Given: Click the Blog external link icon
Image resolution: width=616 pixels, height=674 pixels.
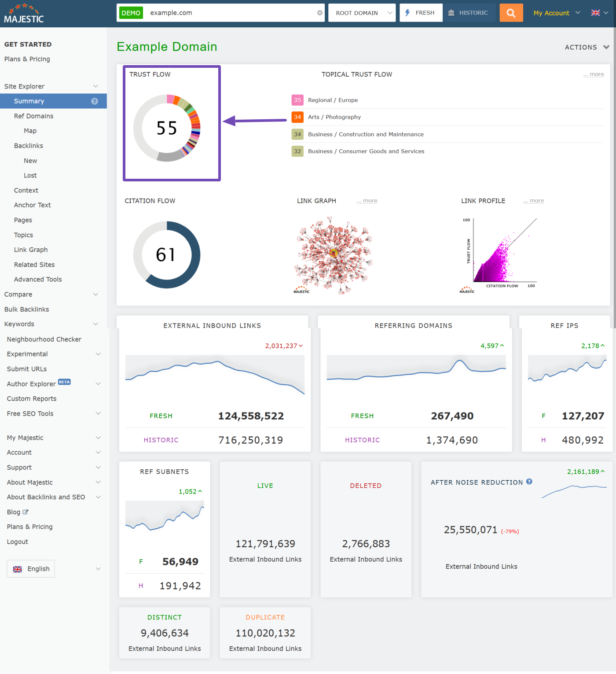Looking at the screenshot, I should [x=26, y=512].
